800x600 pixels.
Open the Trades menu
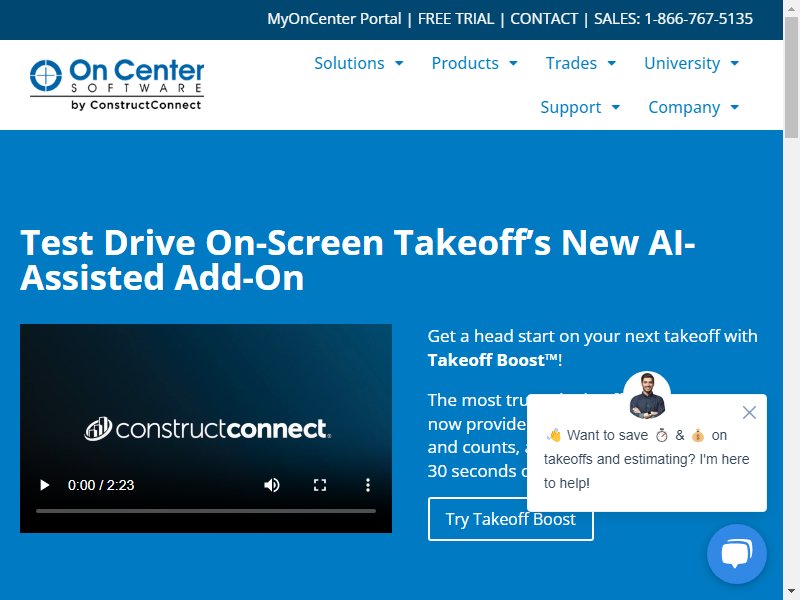point(571,63)
